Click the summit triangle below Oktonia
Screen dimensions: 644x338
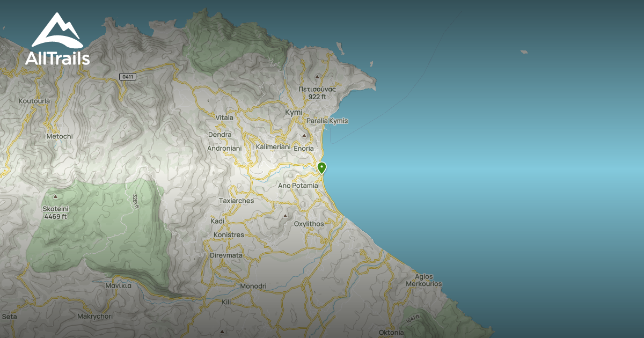[x=222, y=332]
